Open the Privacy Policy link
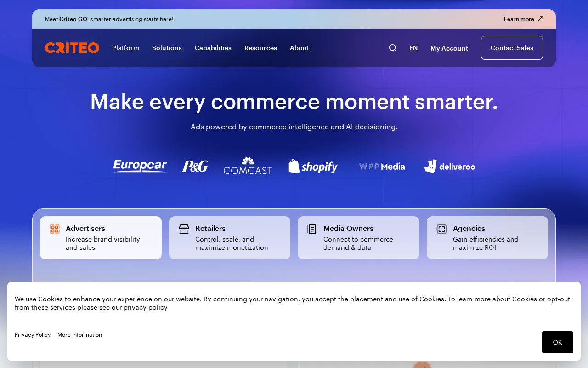Viewport: 588px width, 368px height. pyautogui.click(x=33, y=335)
